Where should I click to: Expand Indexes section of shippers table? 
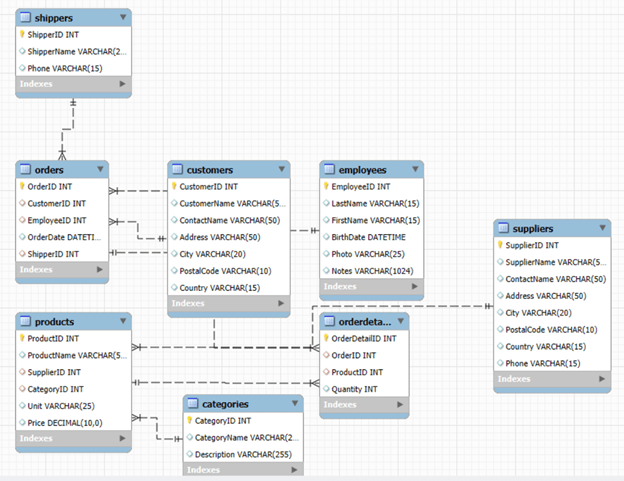[122, 84]
